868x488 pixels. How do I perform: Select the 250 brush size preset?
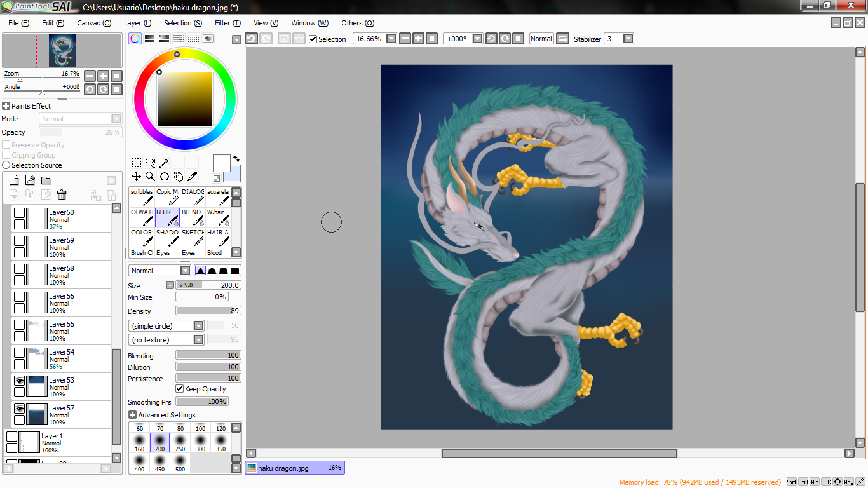(180, 442)
